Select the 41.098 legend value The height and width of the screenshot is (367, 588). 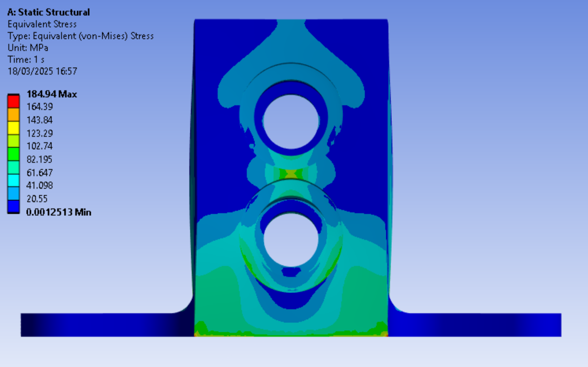[39, 185]
